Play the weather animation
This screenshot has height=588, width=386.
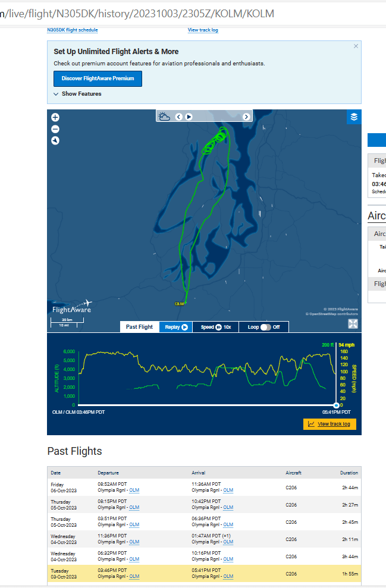coord(189,117)
